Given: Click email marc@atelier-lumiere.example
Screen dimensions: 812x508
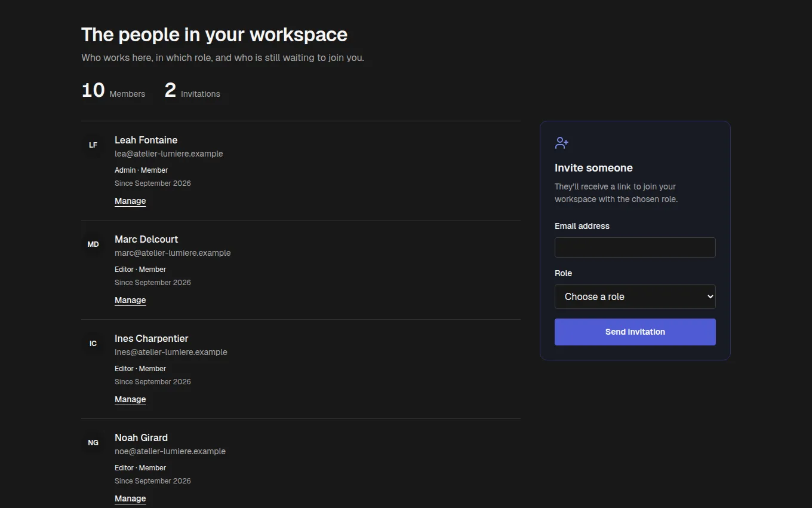Looking at the screenshot, I should [173, 253].
